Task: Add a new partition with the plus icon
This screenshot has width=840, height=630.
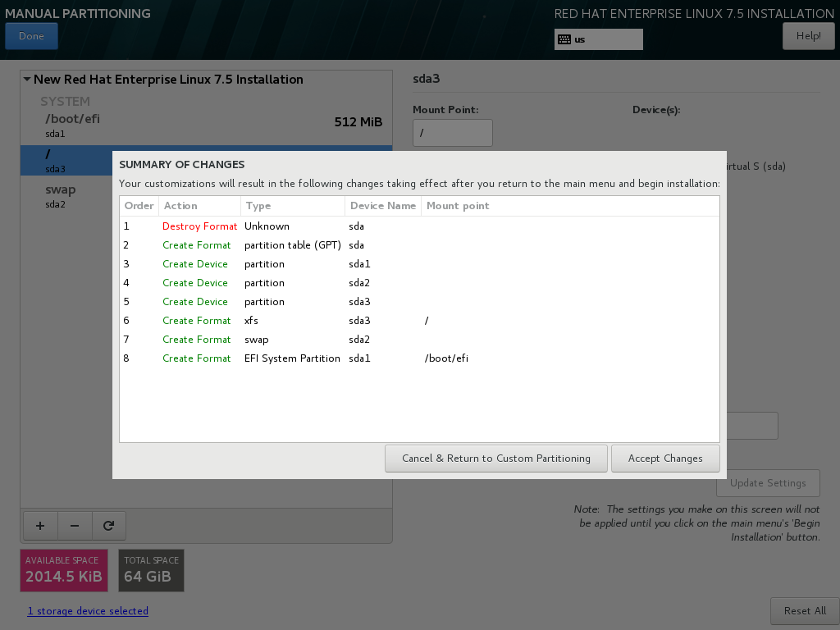Action: pos(39,525)
